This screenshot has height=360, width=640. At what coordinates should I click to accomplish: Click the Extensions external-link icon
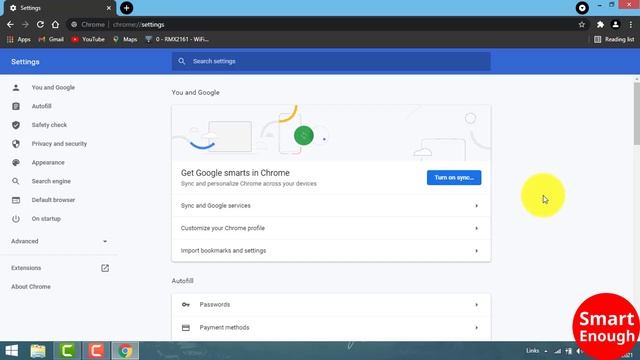point(105,268)
